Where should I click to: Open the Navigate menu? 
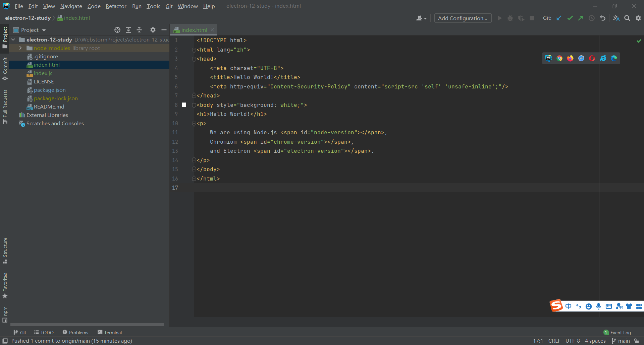pos(71,6)
